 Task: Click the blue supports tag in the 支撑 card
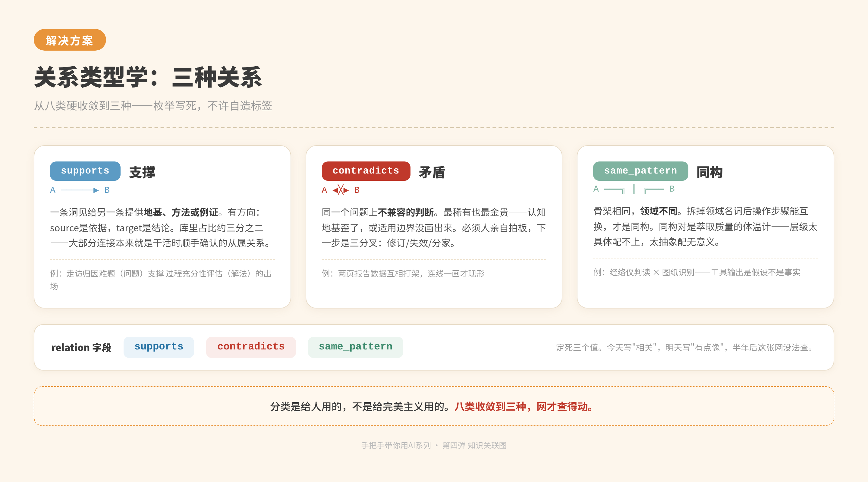(85, 171)
